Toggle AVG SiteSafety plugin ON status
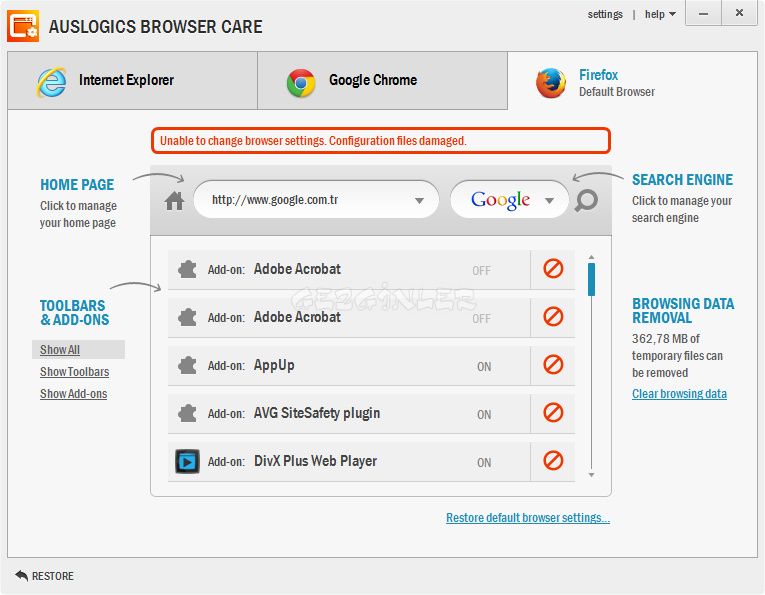765x595 pixels. pyautogui.click(x=484, y=415)
